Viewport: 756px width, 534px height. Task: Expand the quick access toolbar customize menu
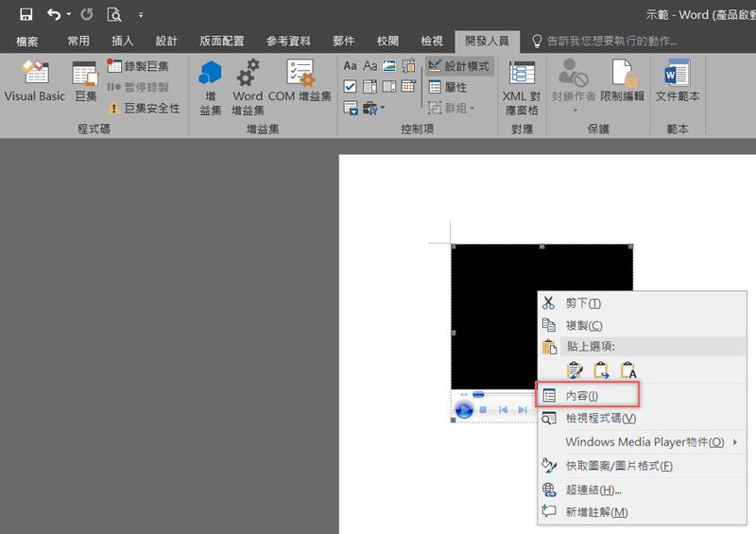coord(141,15)
